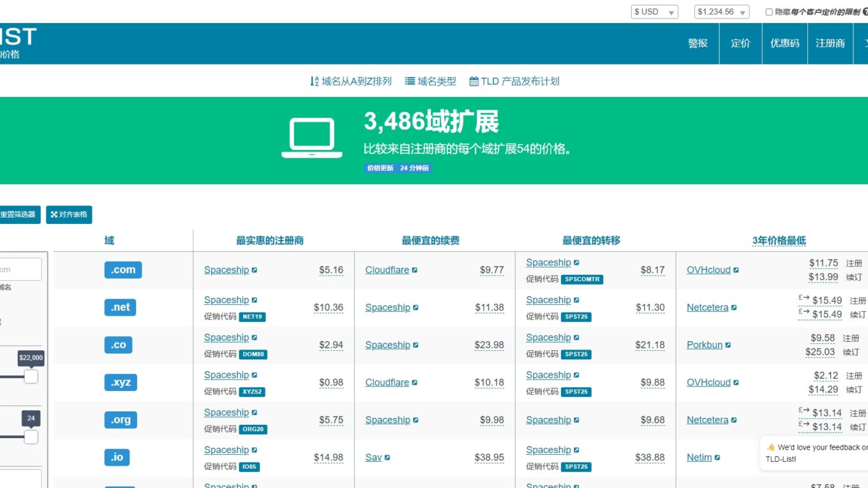Sort by 最便宜的续费 column header
The image size is (868, 488).
coord(431,240)
